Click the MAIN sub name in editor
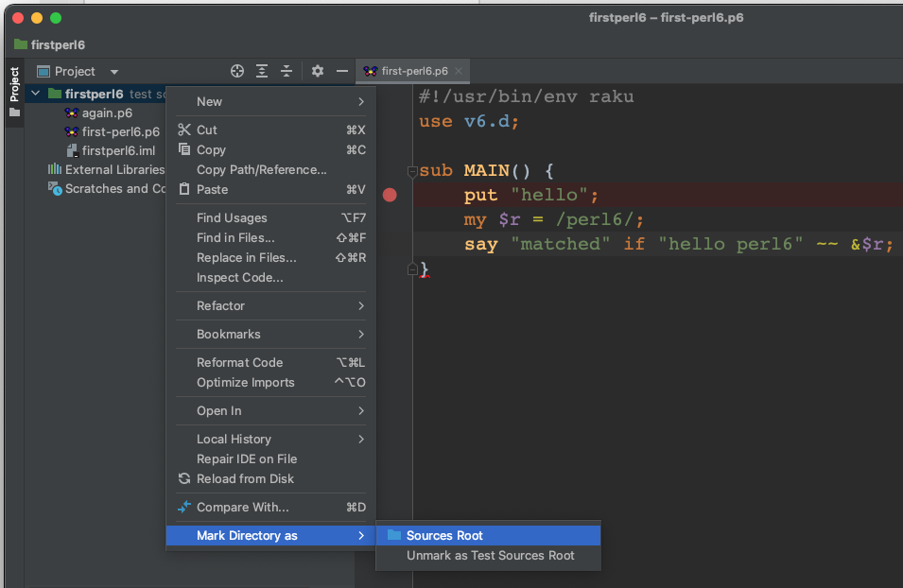Screen dimensions: 903x588 (x=487, y=171)
